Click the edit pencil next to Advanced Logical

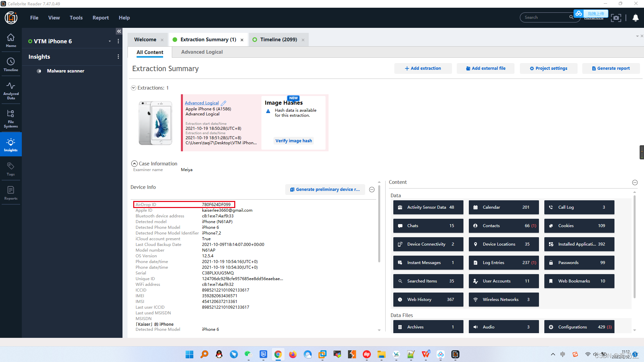(224, 103)
